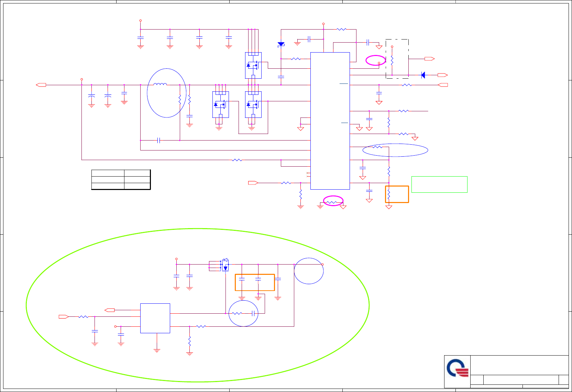Image resolution: width=572 pixels, height=392 pixels.
Task: Click the company logo in the title block
Action: [458, 368]
